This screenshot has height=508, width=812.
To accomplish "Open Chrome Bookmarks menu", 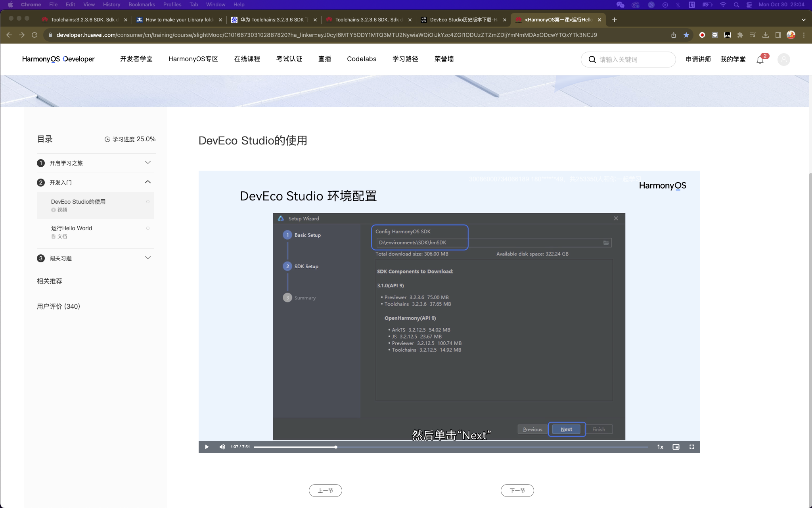I will coord(142,4).
